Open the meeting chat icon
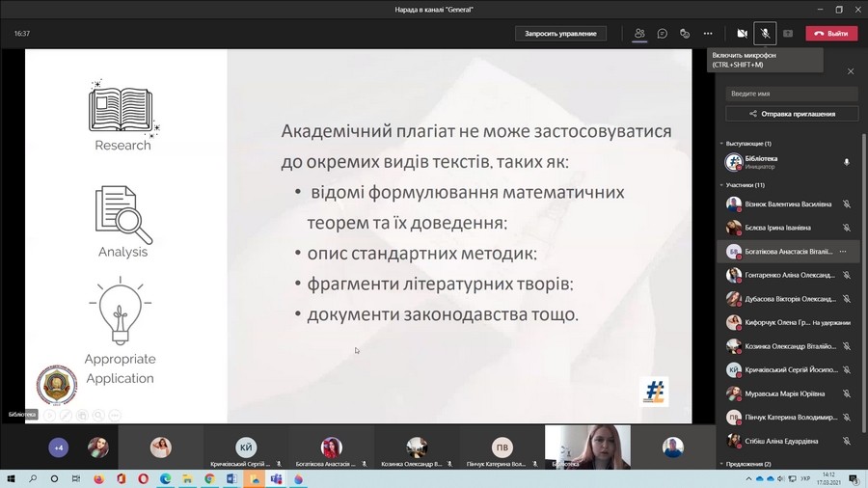 coord(663,33)
